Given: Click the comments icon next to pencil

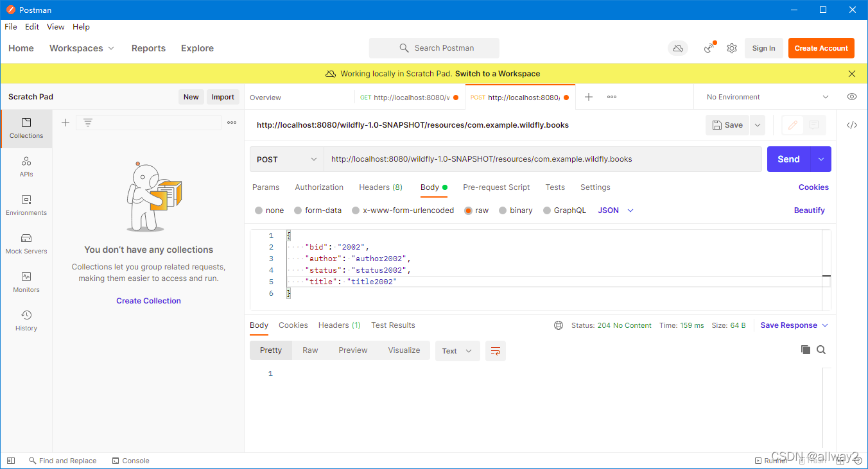Looking at the screenshot, I should click(815, 125).
